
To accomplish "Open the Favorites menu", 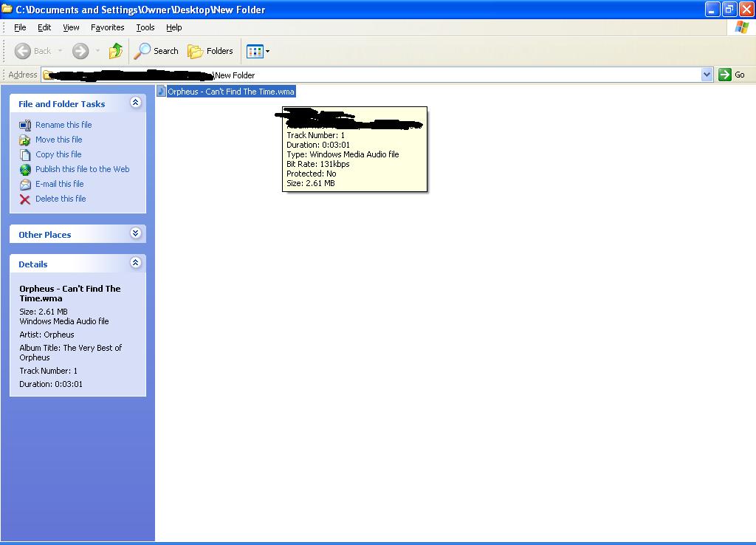I will click(x=108, y=27).
